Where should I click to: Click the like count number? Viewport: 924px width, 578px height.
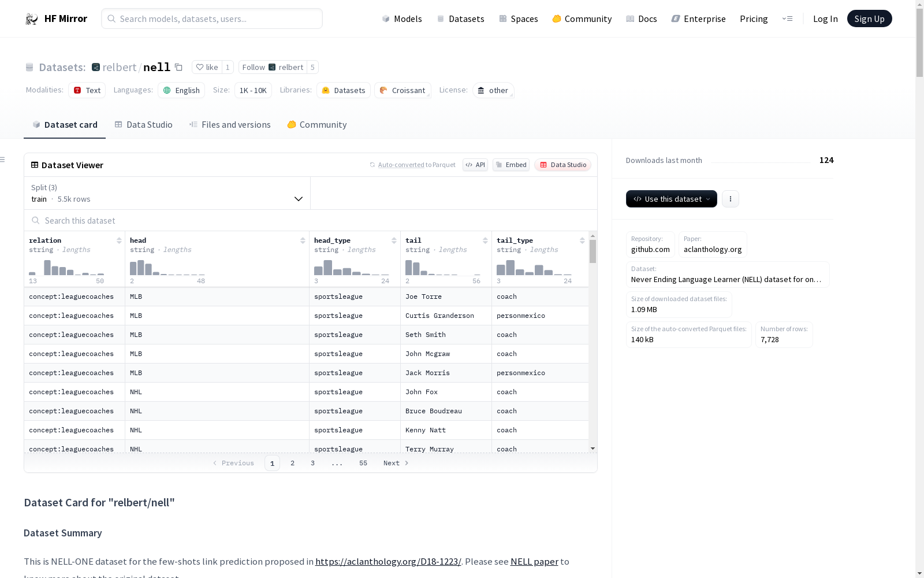tap(228, 67)
